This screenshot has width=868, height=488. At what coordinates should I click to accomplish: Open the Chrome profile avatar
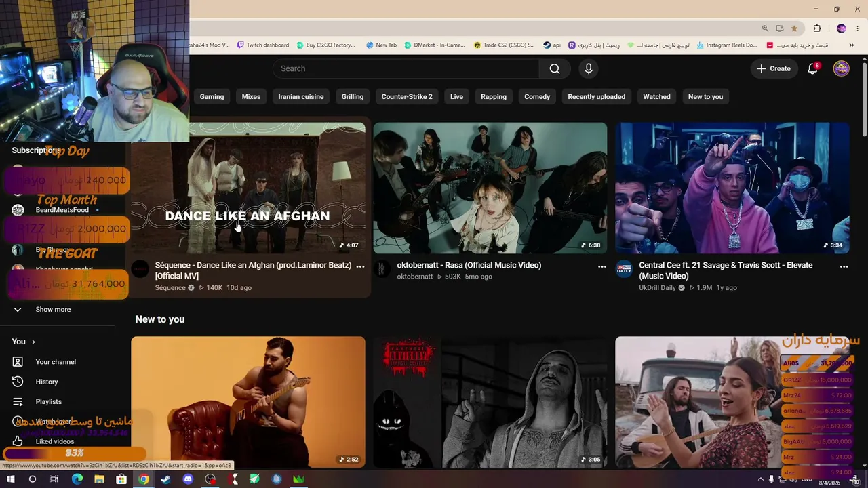pos(841,28)
